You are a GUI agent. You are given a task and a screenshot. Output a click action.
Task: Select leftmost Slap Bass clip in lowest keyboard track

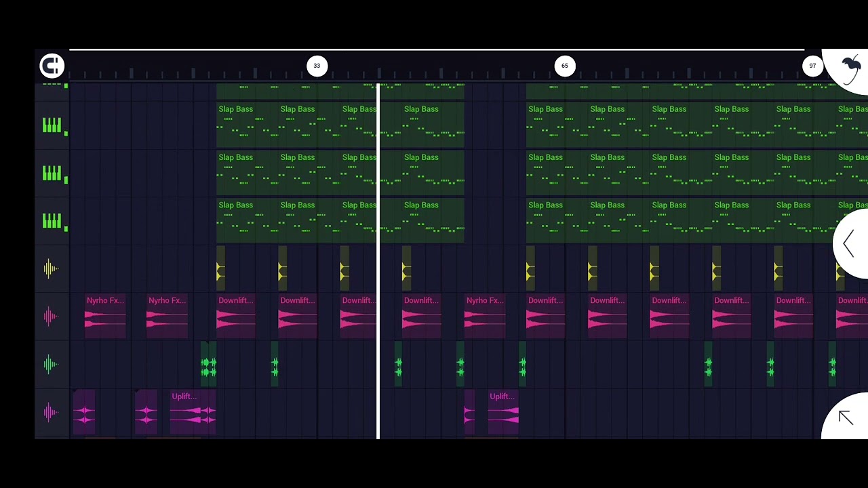(247, 221)
